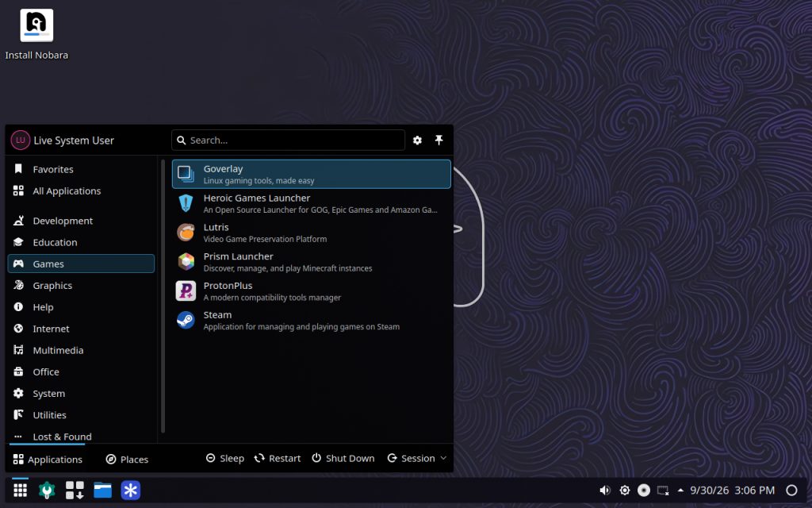
Task: Open the brightness tray icon
Action: (x=625, y=491)
